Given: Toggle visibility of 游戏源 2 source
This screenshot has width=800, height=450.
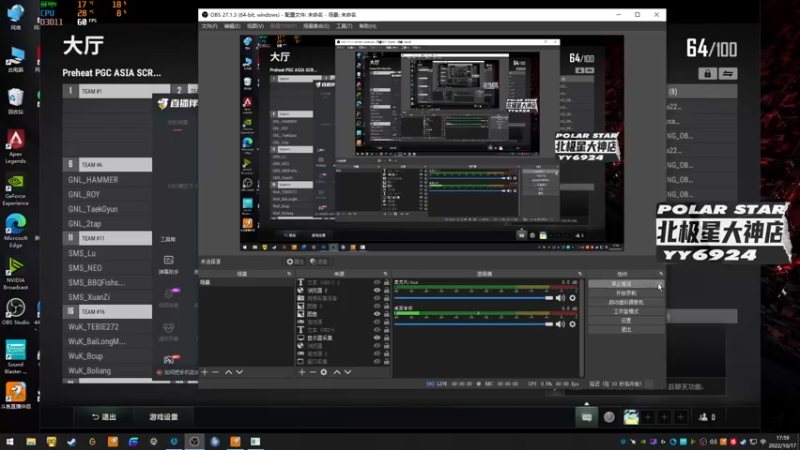Looking at the screenshot, I should point(377,354).
